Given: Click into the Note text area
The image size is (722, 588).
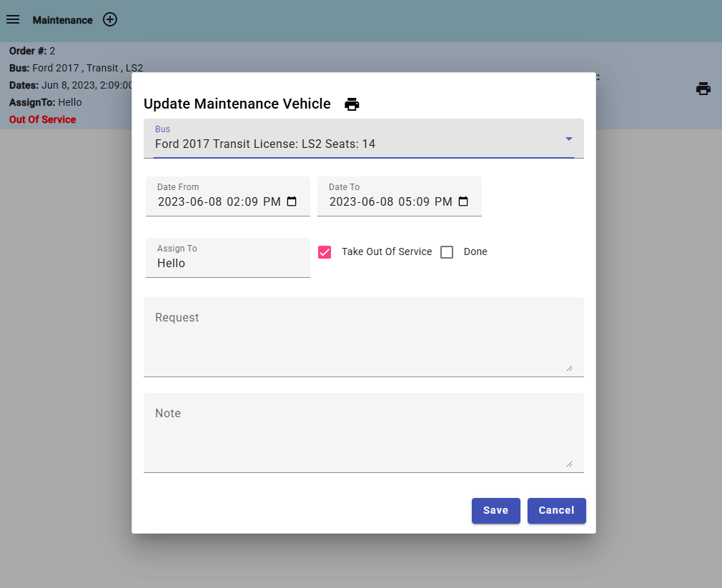Looking at the screenshot, I should (364, 432).
